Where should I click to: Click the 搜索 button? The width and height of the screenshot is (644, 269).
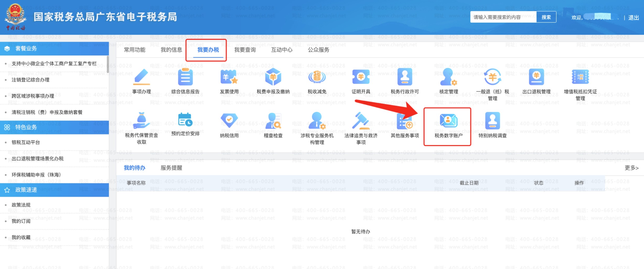546,17
